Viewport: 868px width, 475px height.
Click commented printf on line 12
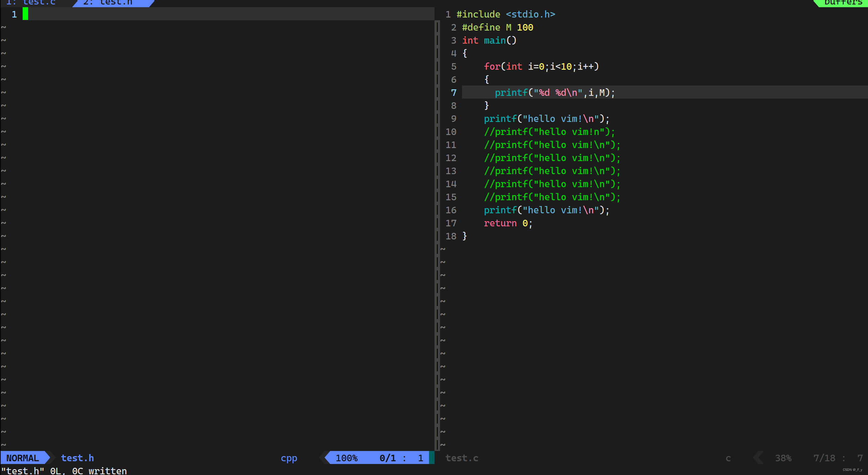[x=552, y=158]
